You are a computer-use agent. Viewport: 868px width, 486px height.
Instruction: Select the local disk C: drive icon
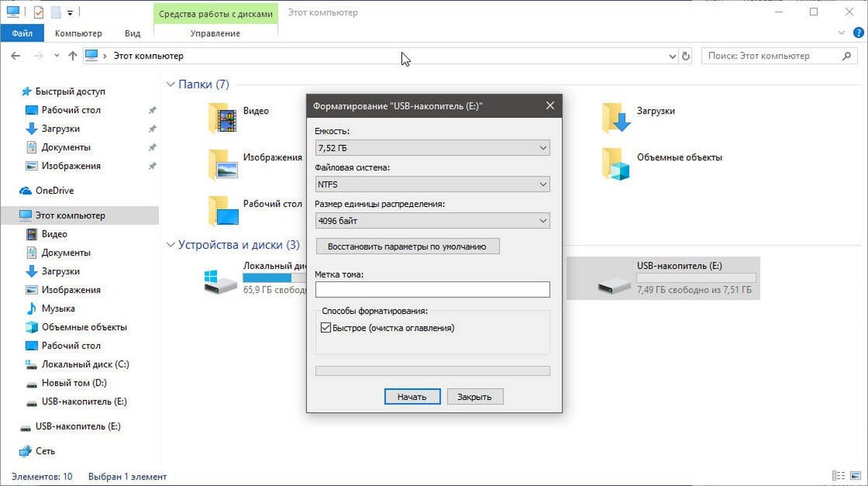[221, 281]
